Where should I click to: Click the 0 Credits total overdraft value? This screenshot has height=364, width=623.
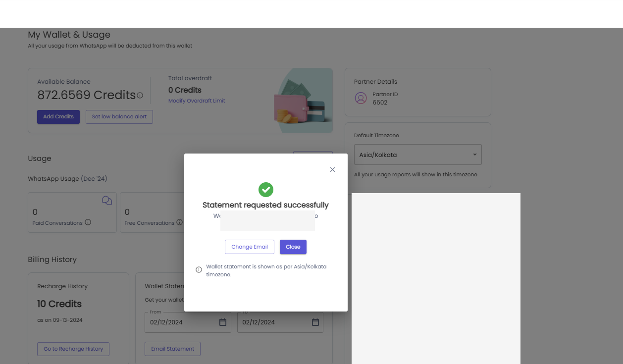coord(185,90)
